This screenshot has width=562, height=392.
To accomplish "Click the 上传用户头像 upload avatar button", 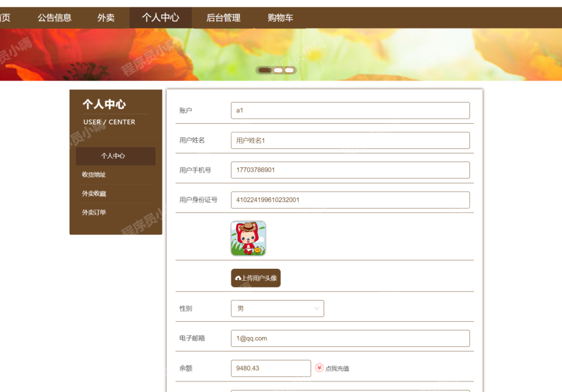I will [x=256, y=278].
